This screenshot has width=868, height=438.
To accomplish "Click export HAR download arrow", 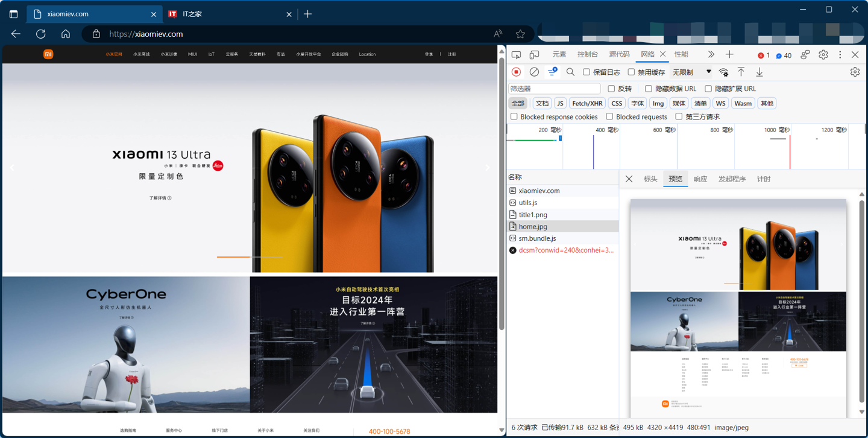I will (x=759, y=72).
